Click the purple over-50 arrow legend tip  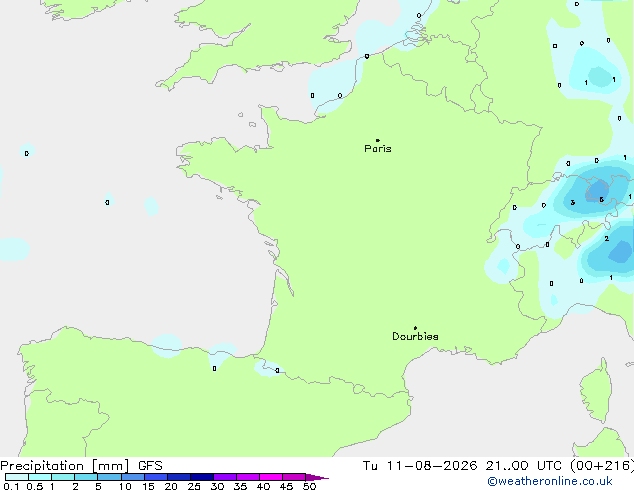[x=317, y=477]
